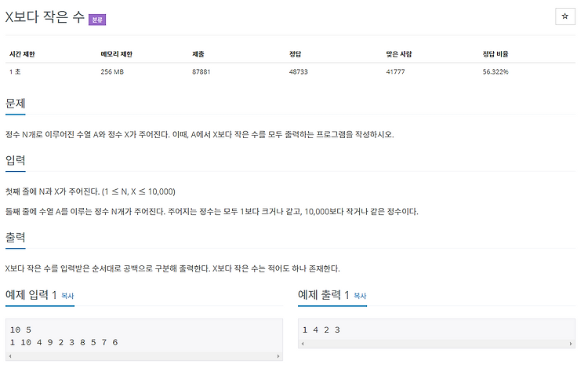Click the 예제 출력 1 heading
This screenshot has width=588, height=368.
point(324,295)
